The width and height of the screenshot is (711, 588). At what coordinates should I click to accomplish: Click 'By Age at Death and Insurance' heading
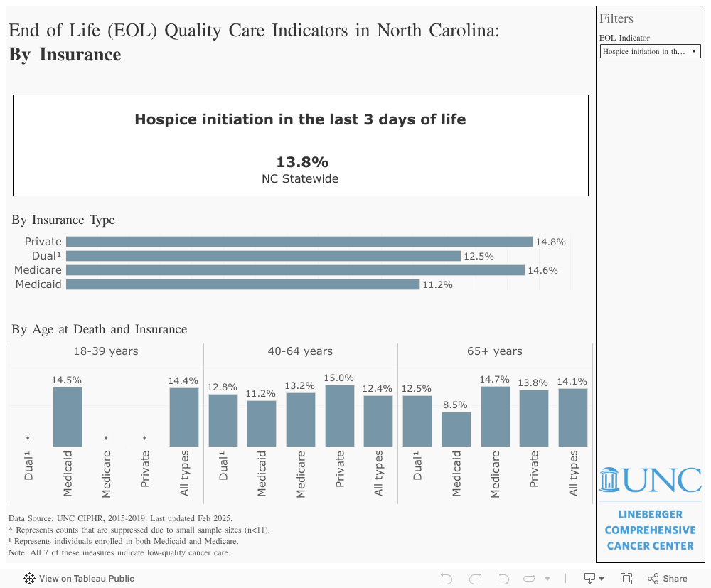pos(100,329)
